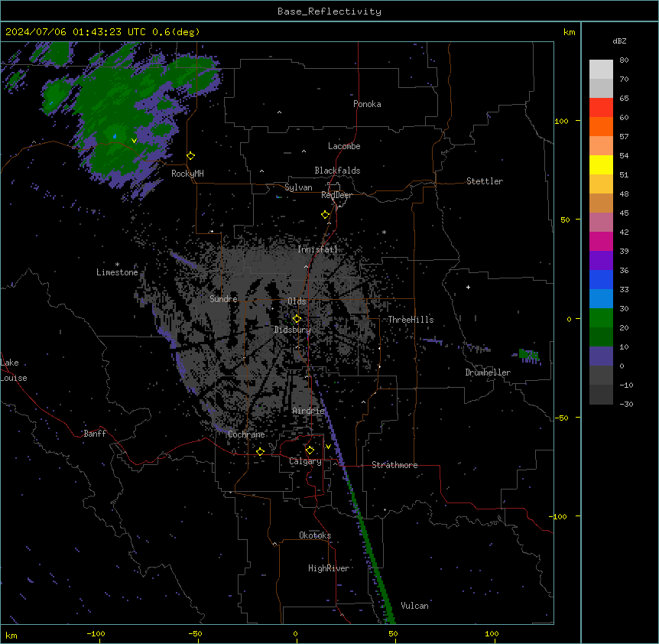
Task: Select the red 65 dBZ color swatch
Action: (601, 108)
